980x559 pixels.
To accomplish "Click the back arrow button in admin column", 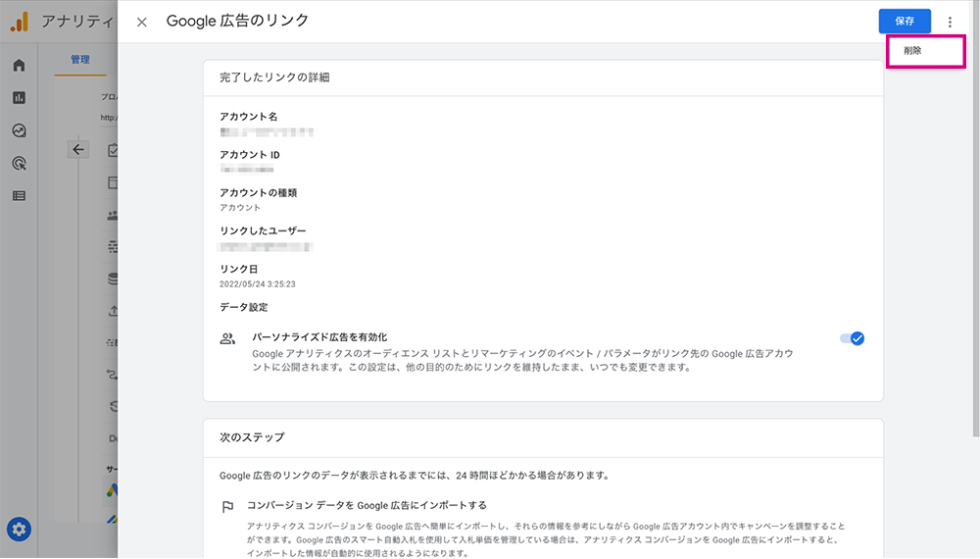I will click(x=78, y=149).
